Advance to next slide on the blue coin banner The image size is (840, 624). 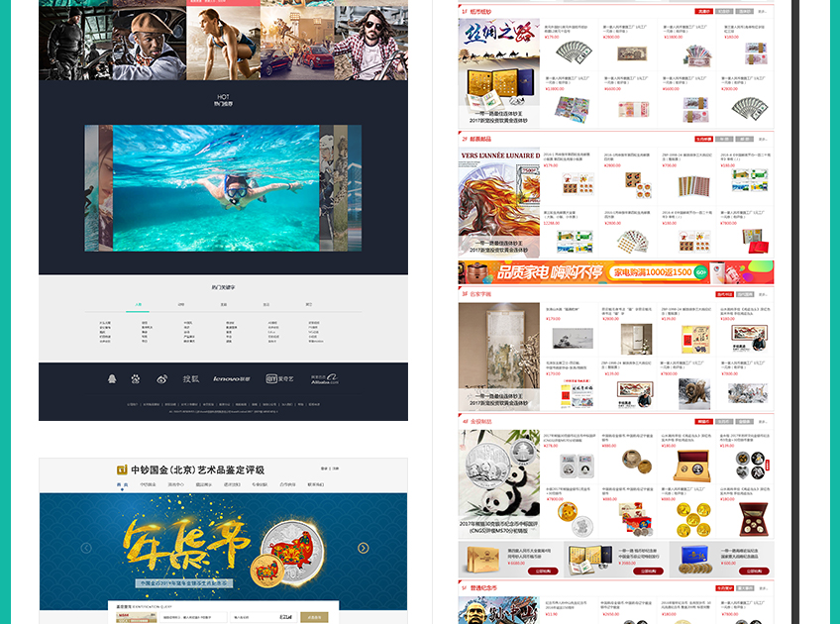(364, 548)
